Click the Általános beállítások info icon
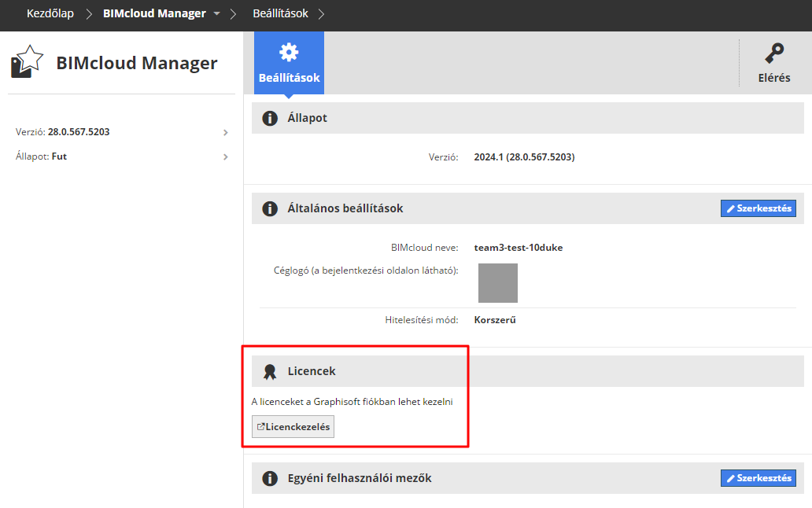Viewport: 812px width, 508px height. click(269, 208)
